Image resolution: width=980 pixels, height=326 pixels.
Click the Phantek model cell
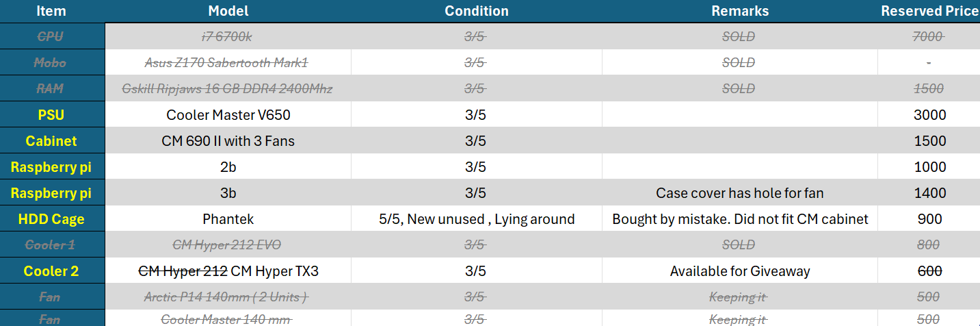(228, 219)
